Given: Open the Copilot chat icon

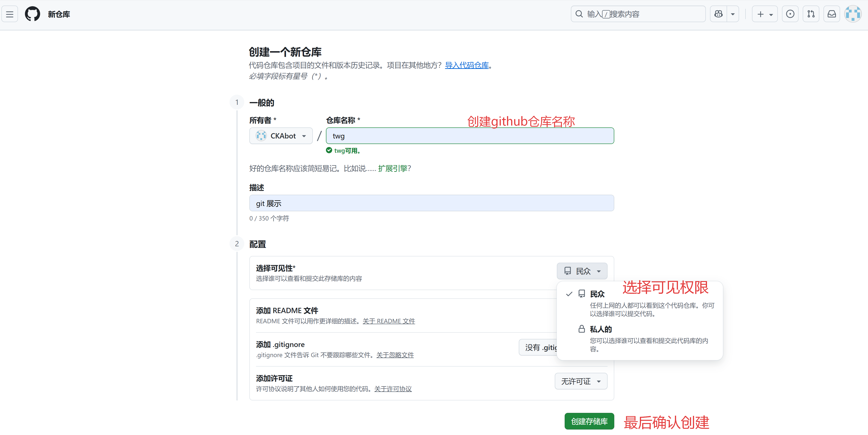Looking at the screenshot, I should [x=718, y=14].
